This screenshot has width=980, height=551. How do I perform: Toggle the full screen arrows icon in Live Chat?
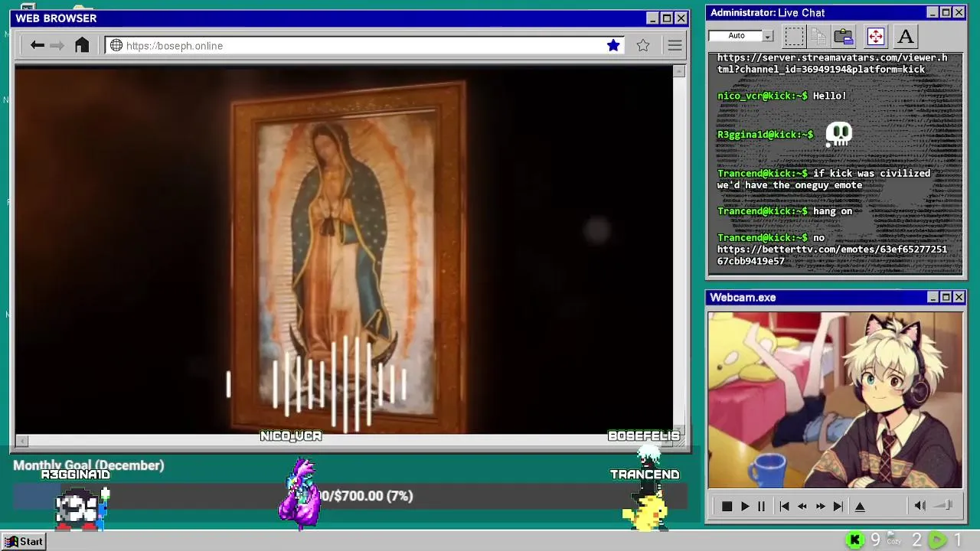click(x=875, y=36)
